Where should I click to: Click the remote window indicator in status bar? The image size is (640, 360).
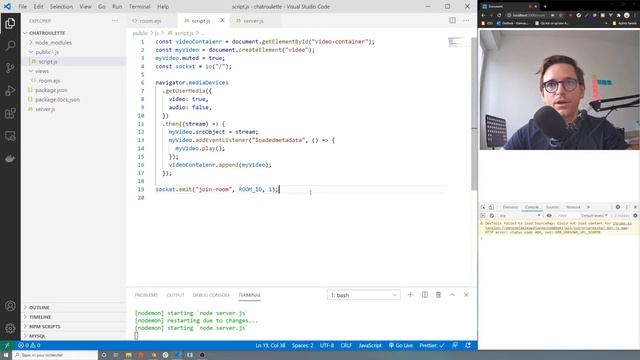click(7, 345)
